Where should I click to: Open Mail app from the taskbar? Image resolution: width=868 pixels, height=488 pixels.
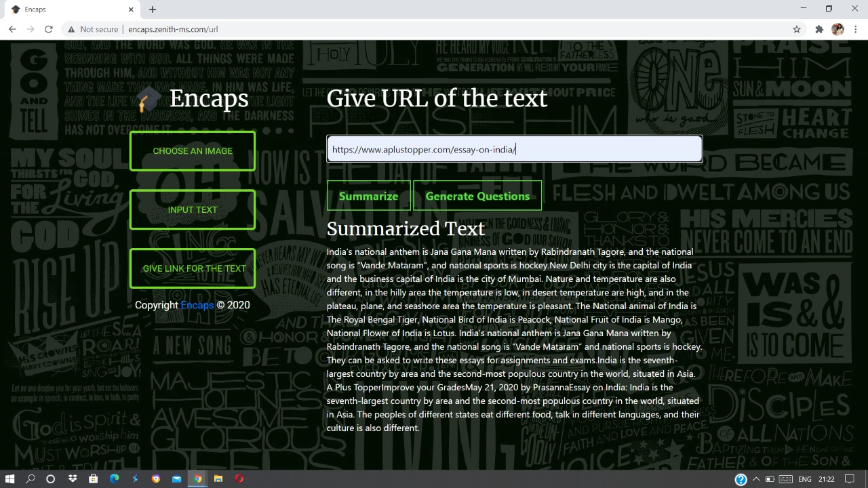tap(176, 479)
